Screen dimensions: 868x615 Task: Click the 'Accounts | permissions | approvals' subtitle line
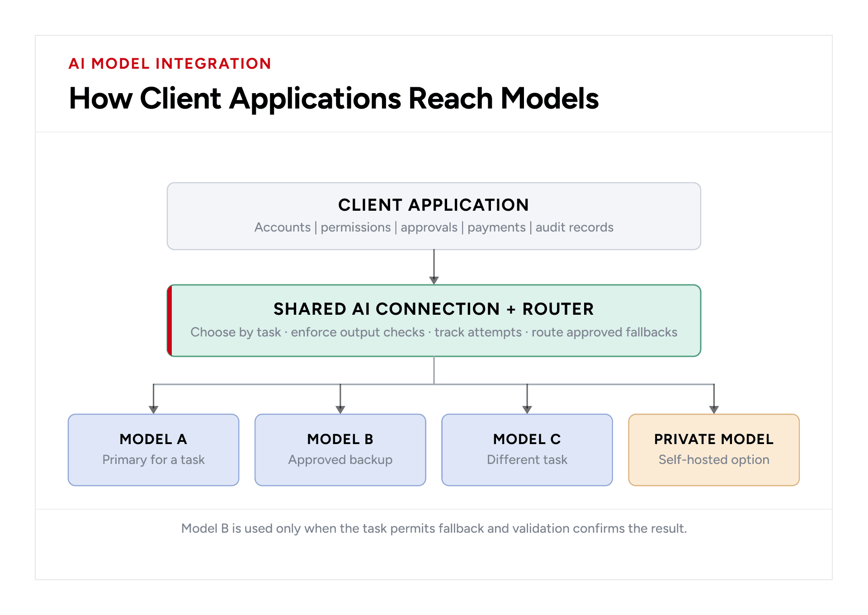click(x=434, y=227)
